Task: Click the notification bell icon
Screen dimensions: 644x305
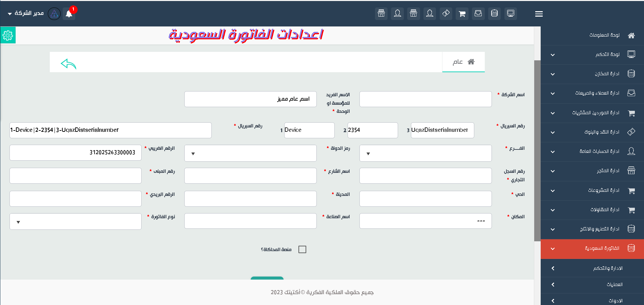Action: (x=69, y=14)
